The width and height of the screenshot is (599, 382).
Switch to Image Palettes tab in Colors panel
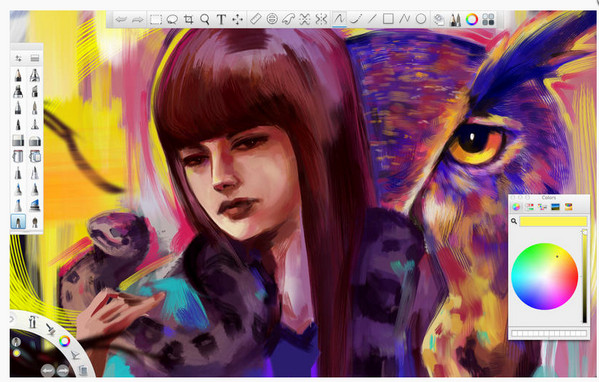pos(555,207)
